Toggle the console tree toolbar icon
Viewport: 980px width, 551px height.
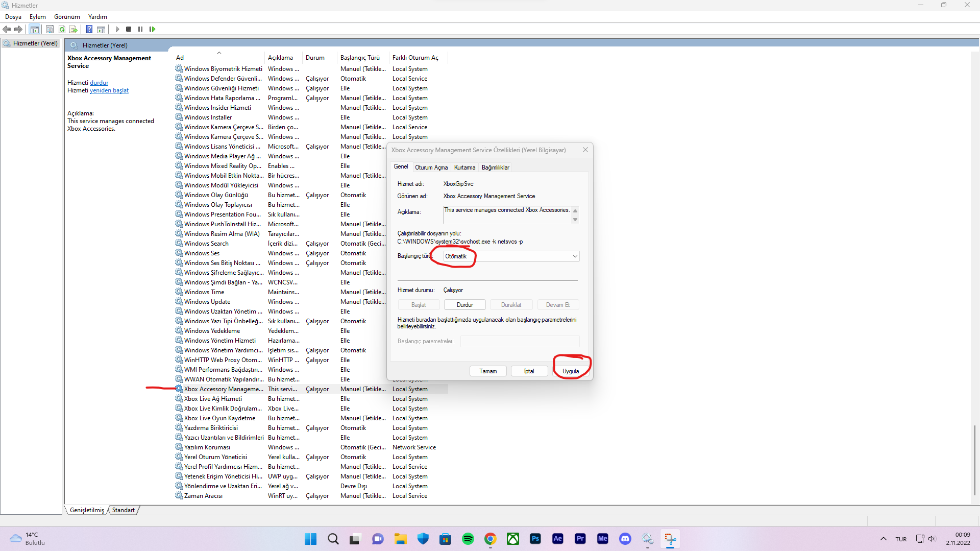[x=35, y=29]
